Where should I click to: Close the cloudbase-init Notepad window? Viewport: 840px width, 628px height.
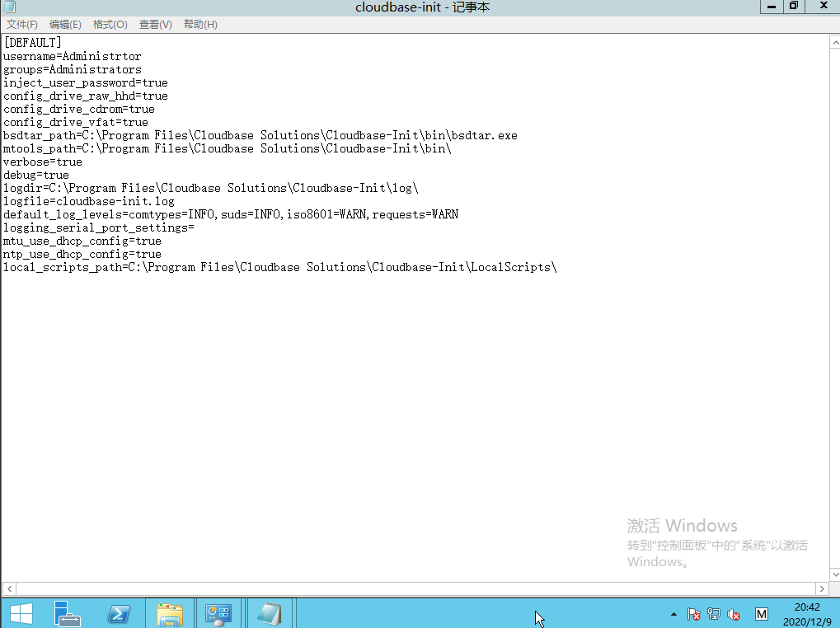[x=824, y=7]
